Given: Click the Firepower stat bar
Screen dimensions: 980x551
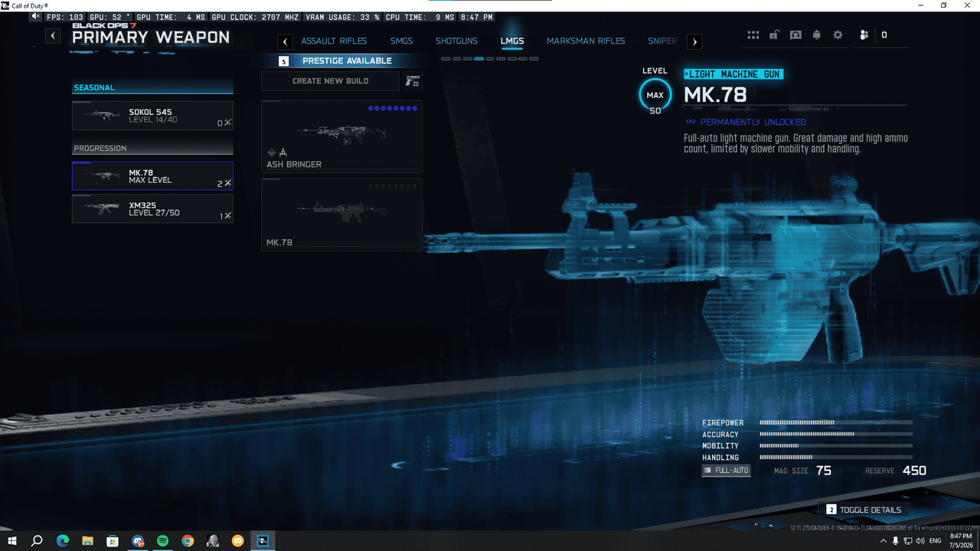Looking at the screenshot, I should (x=835, y=422).
